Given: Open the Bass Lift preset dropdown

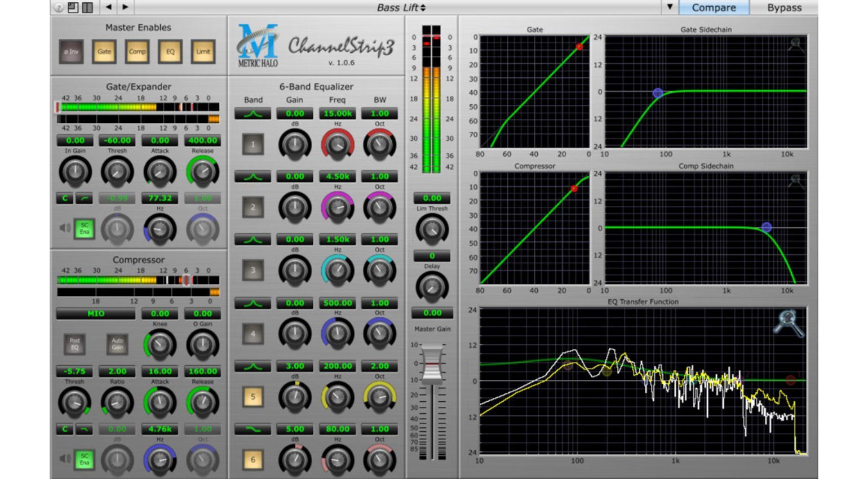Looking at the screenshot, I should pos(401,7).
